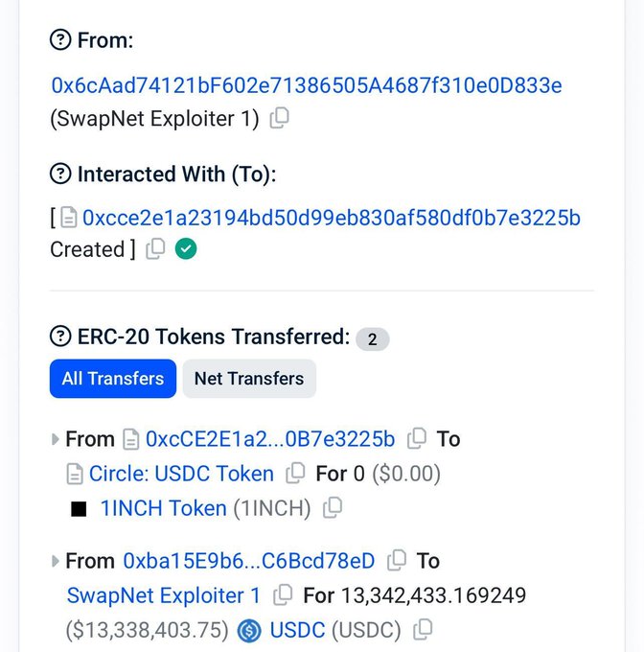Copy the Circle: USDC Token address
The width and height of the screenshot is (644, 652).
pos(296,474)
